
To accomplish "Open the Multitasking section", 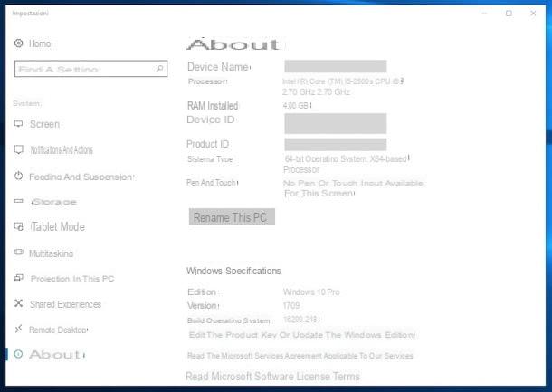I will [x=52, y=253].
